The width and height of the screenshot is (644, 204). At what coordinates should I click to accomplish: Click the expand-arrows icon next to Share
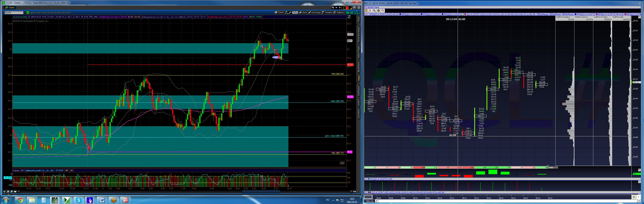(x=286, y=12)
